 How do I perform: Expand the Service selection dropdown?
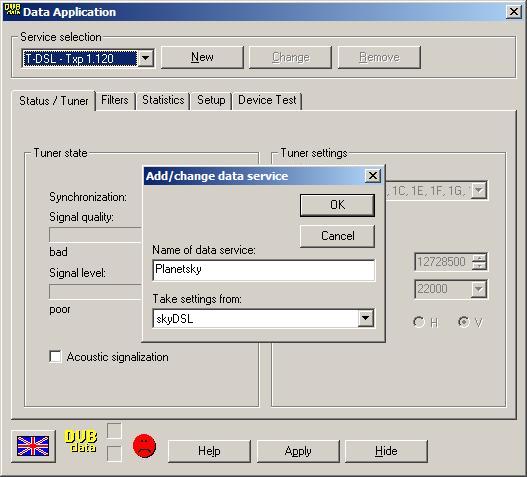point(146,58)
